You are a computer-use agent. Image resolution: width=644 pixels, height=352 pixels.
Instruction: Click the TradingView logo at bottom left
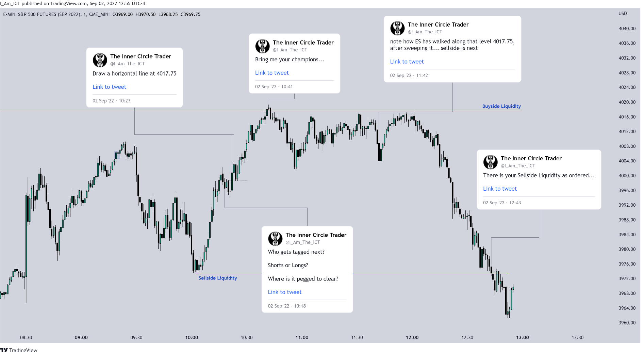(x=19, y=350)
